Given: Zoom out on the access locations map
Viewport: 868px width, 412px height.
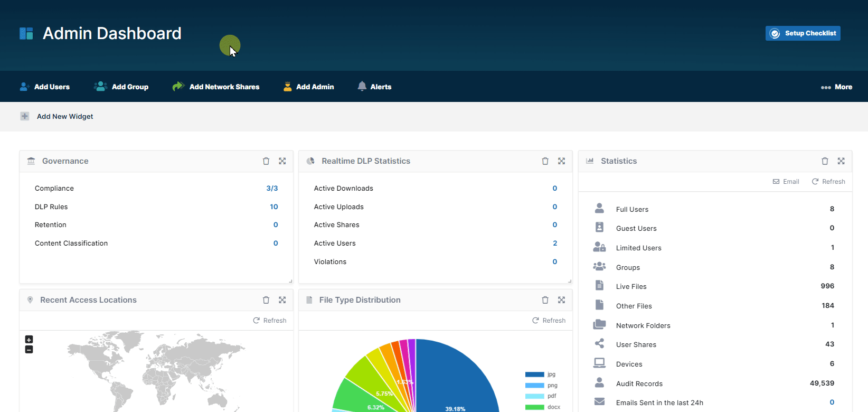Looking at the screenshot, I should 29,350.
